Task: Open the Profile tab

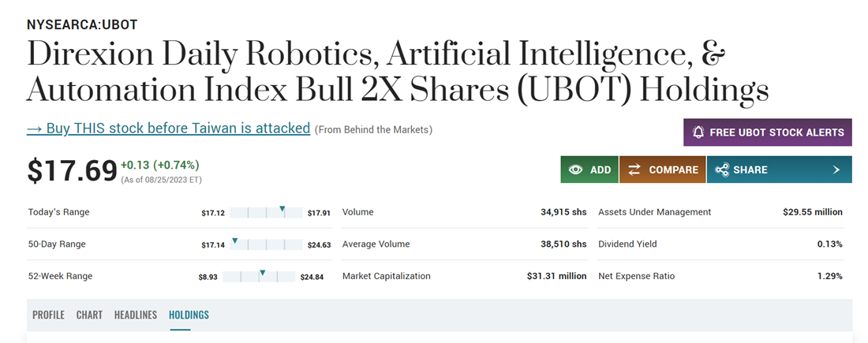Action: [48, 315]
